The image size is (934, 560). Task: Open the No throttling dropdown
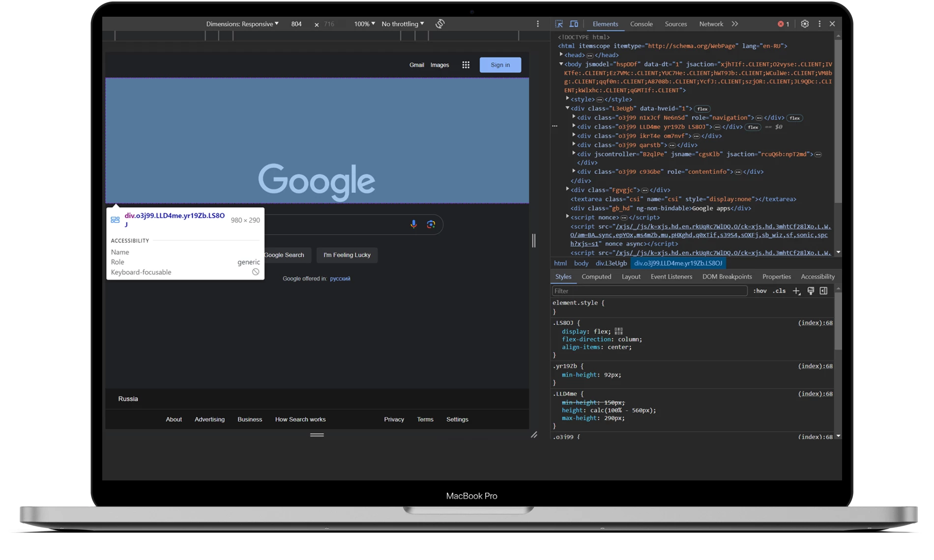coord(403,24)
